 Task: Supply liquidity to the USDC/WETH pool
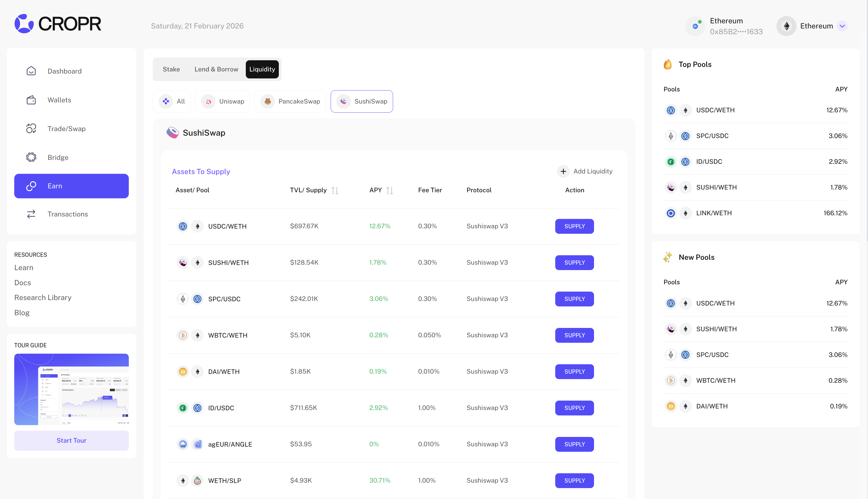tap(574, 226)
